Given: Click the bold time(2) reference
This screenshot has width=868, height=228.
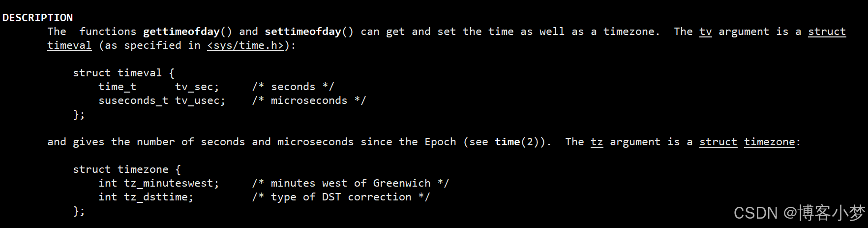Looking at the screenshot, I should (517, 142).
